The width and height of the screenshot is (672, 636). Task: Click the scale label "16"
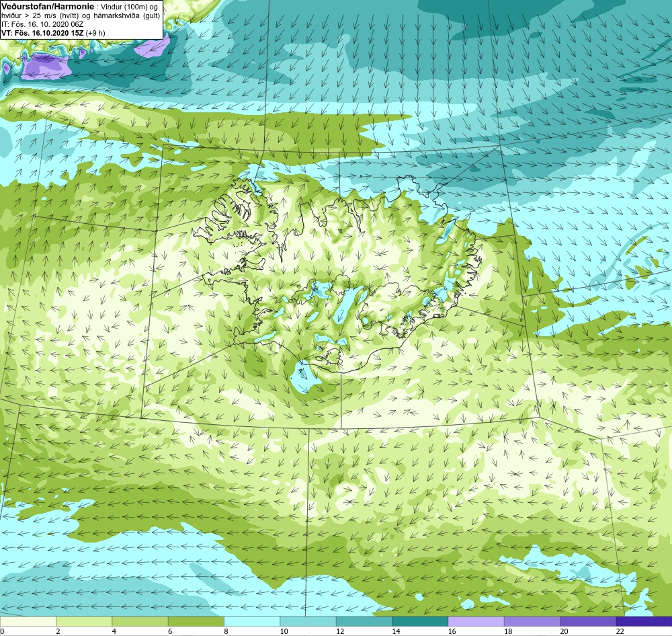tap(452, 631)
